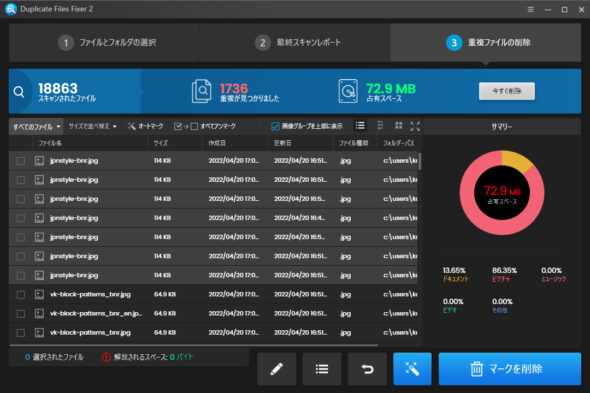Click file name vk-block-patterns_bnr_en.jp
This screenshot has width=590, height=393.
pos(96,314)
